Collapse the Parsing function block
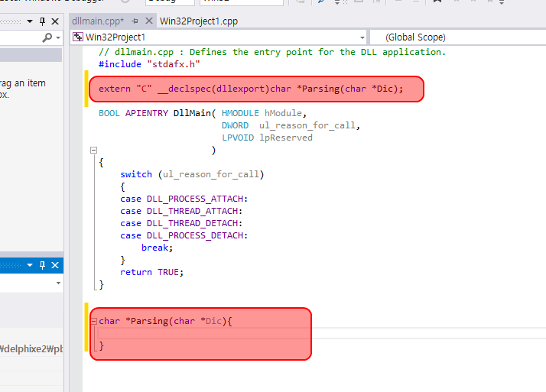 click(93, 322)
